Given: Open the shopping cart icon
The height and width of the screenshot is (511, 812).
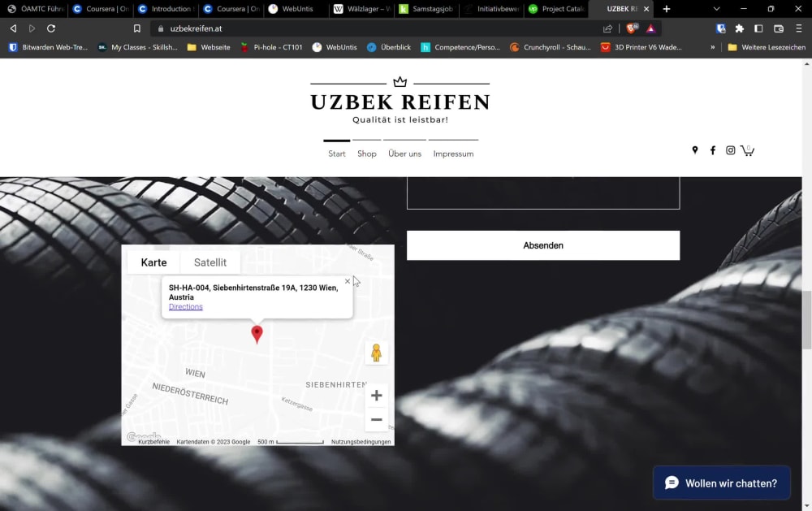Looking at the screenshot, I should pyautogui.click(x=747, y=150).
